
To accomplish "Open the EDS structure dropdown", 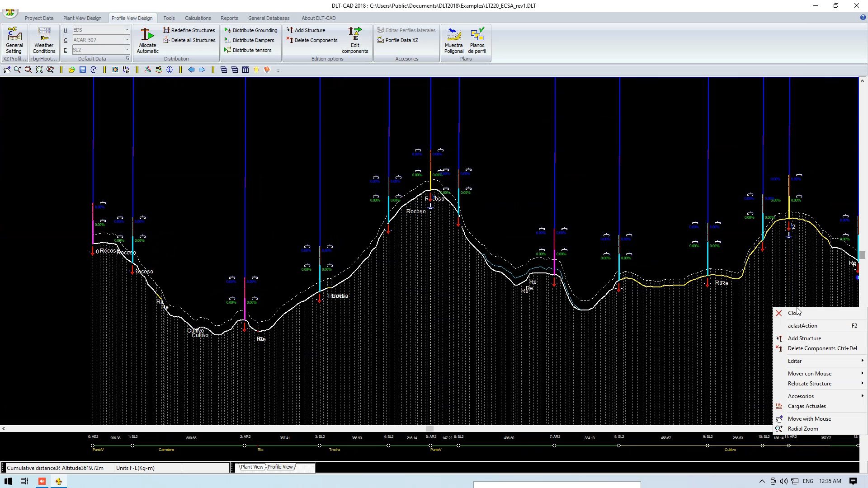I will coord(127,30).
